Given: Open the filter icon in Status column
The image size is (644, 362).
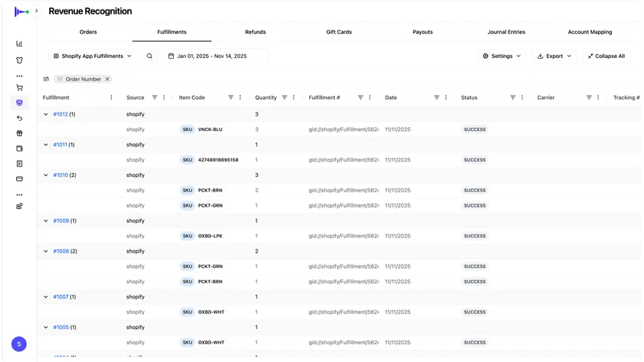Looking at the screenshot, I should 513,97.
